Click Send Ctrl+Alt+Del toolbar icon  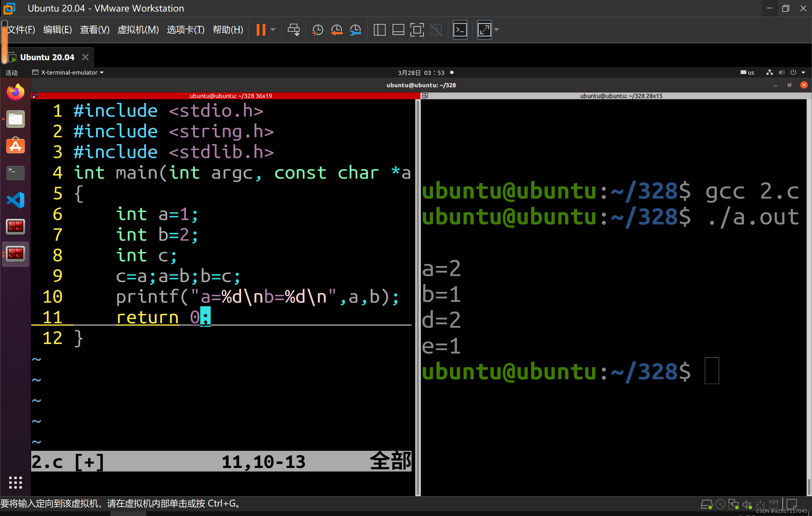pyautogui.click(x=294, y=30)
